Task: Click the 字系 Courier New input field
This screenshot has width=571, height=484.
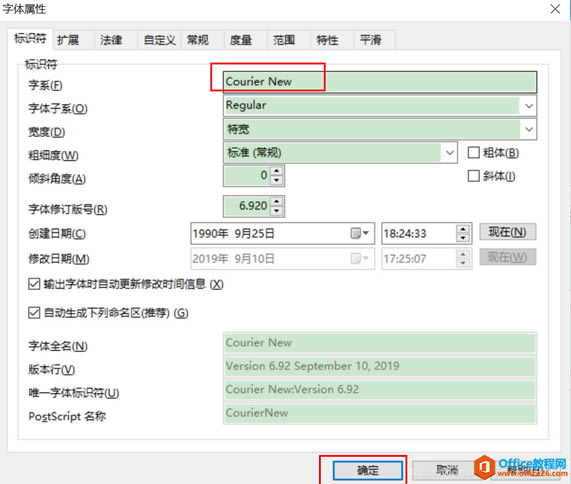Action: (380, 82)
